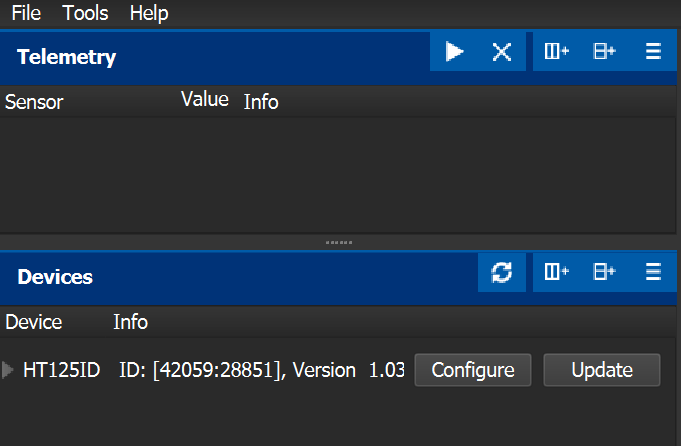Click Telemetry panel's split-columns icon
Screen dimensions: 681x446
tap(556, 52)
